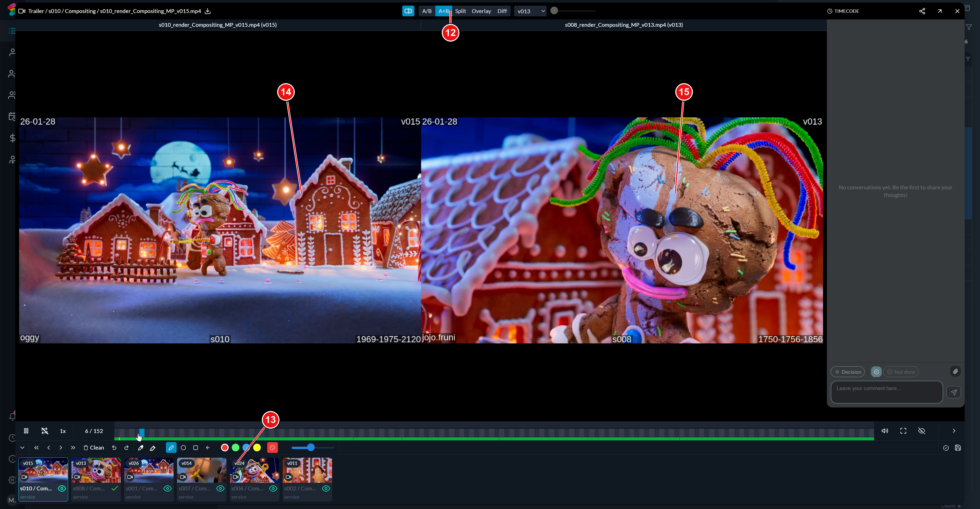The image size is (980, 509).
Task: Enter fullscreen mode
Action: click(x=903, y=431)
